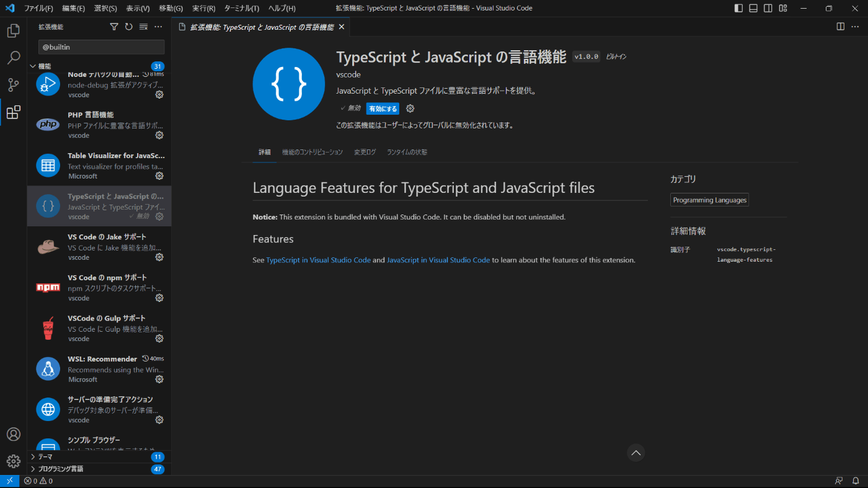Open gear menu for WSL: Recommender

(x=159, y=379)
